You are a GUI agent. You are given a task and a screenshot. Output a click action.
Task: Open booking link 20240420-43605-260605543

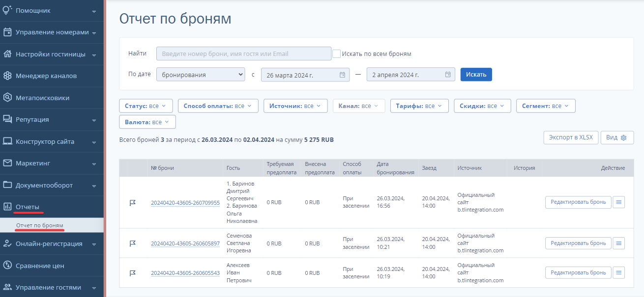point(185,273)
